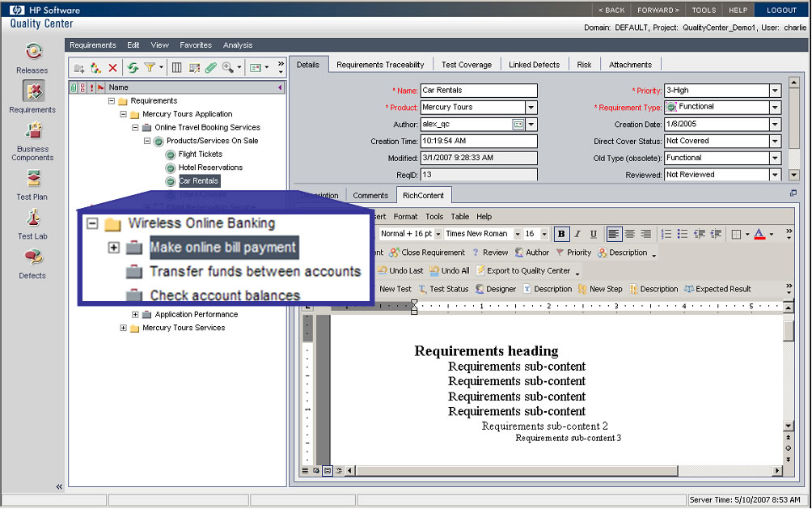The height and width of the screenshot is (509, 812).
Task: Expand the Application Performance node
Action: coord(135,315)
